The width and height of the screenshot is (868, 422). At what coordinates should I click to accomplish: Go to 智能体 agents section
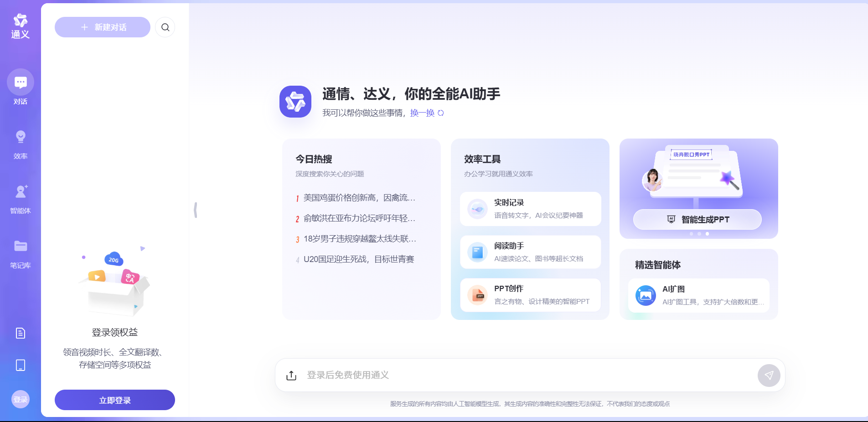point(21,198)
